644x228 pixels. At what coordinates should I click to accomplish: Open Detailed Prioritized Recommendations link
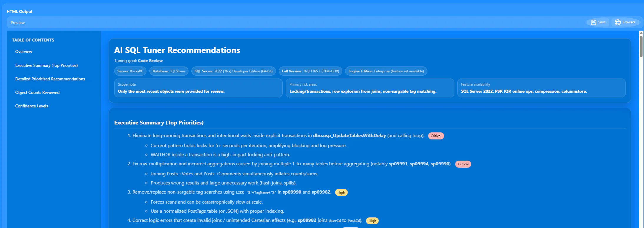(x=50, y=79)
